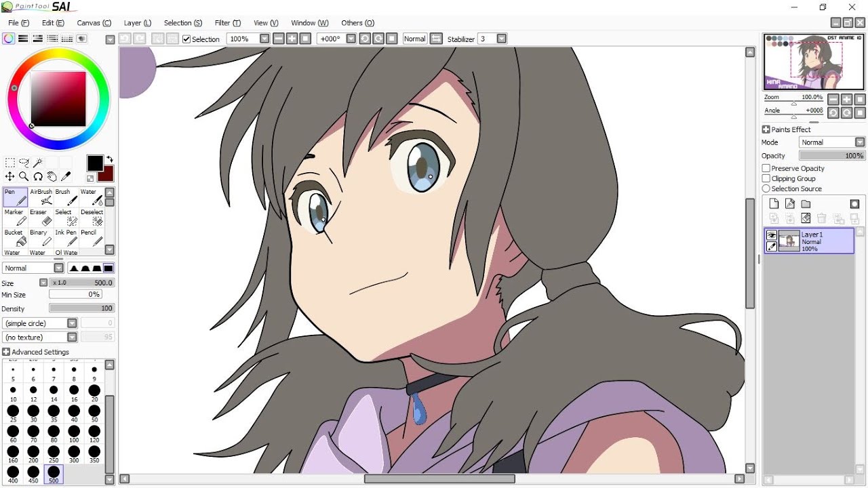The image size is (868, 488).
Task: Activate the eyedropper color picker tool
Action: click(66, 177)
